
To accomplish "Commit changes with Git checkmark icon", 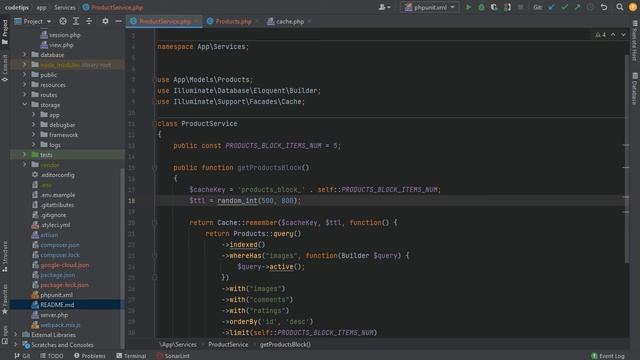I will (x=564, y=7).
